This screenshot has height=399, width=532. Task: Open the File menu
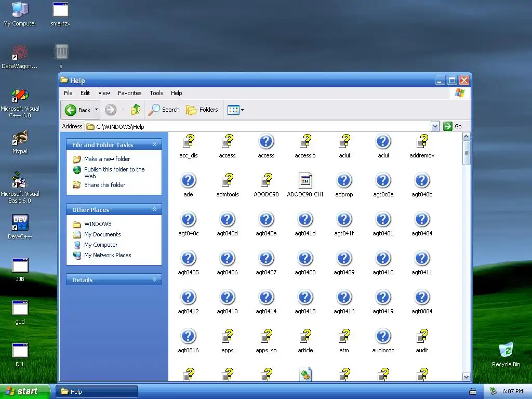[68, 93]
